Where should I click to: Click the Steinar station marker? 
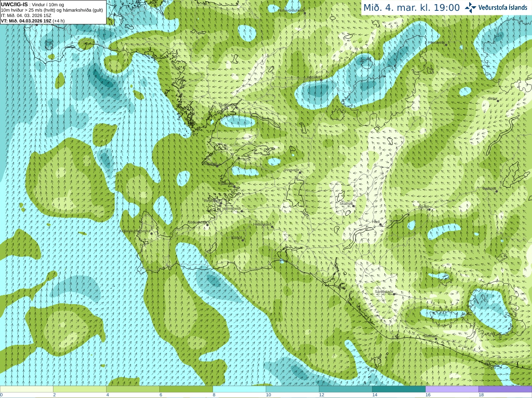coord(436,339)
